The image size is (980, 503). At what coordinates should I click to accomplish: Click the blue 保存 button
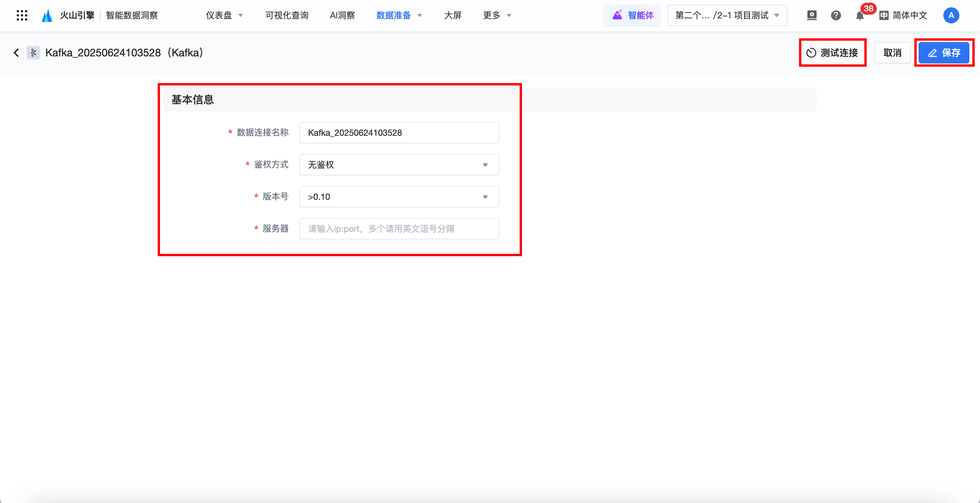(944, 53)
